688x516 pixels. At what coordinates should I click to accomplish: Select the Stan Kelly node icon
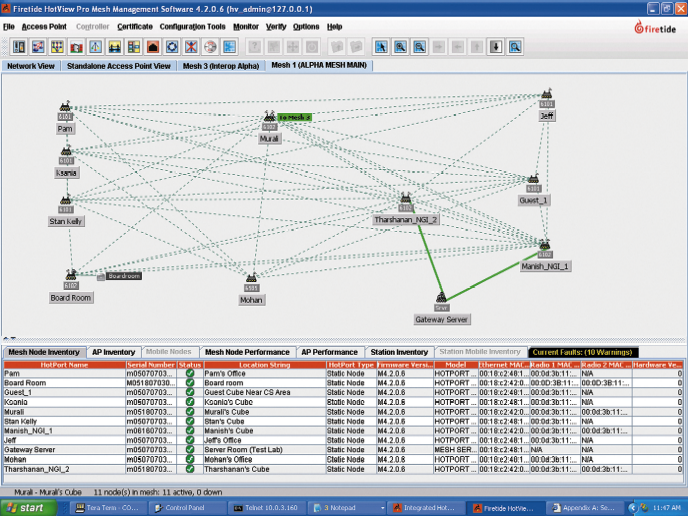(65, 200)
